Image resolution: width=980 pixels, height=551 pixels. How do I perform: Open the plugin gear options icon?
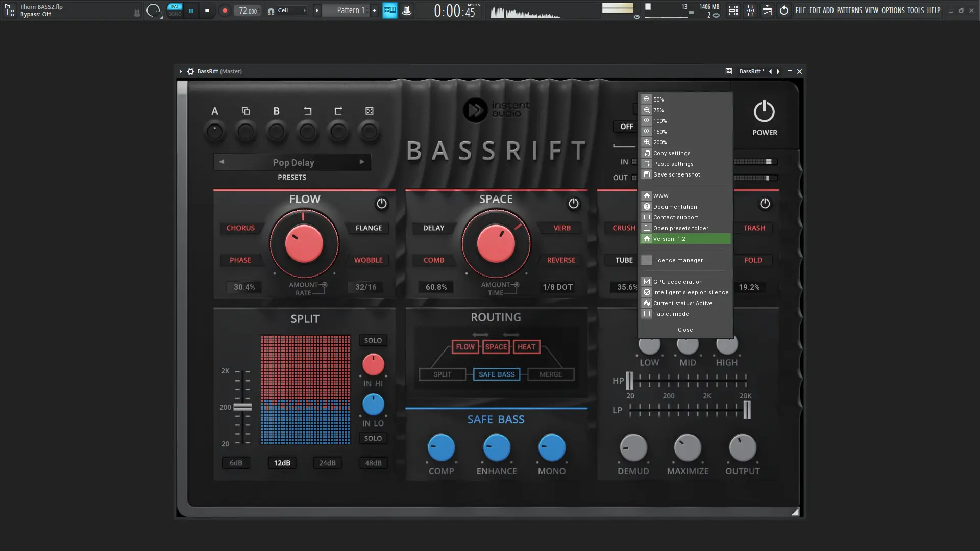pos(190,71)
